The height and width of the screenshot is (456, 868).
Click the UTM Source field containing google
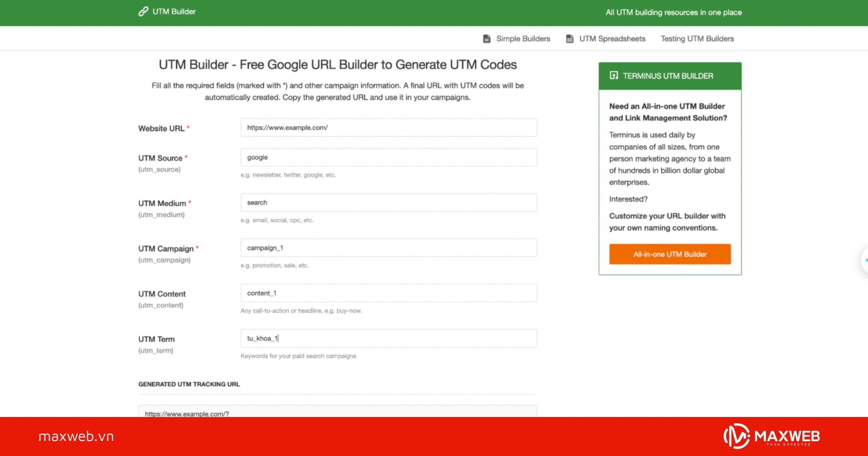click(388, 157)
